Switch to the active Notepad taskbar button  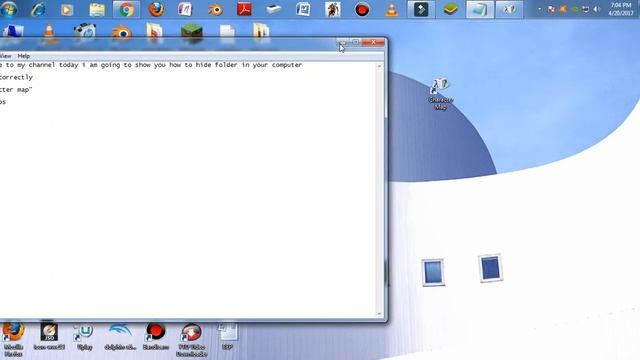(x=480, y=9)
